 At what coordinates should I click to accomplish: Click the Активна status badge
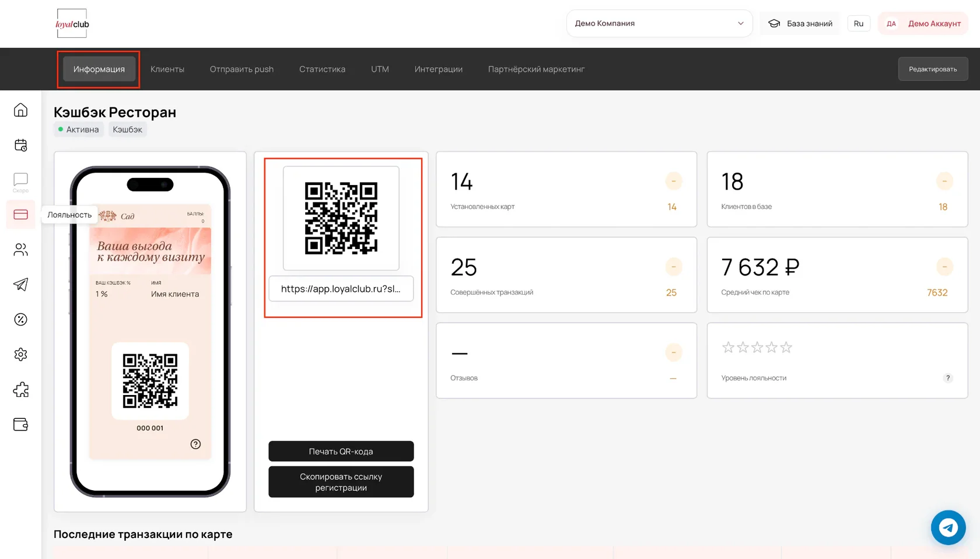pyautogui.click(x=79, y=130)
